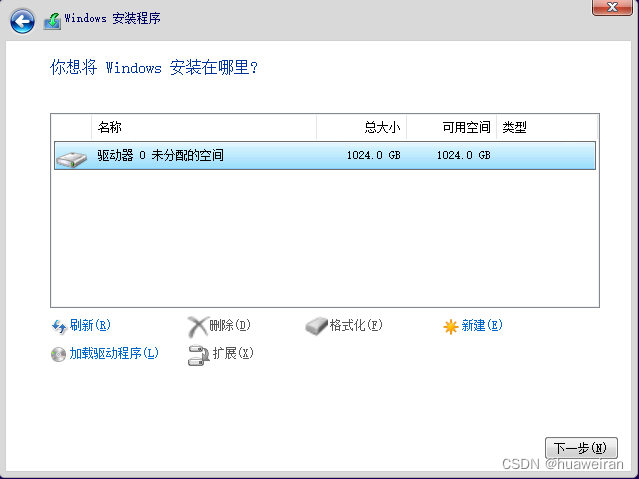The width and height of the screenshot is (639, 479).
Task: Click the 类型 column header
Action: (547, 127)
